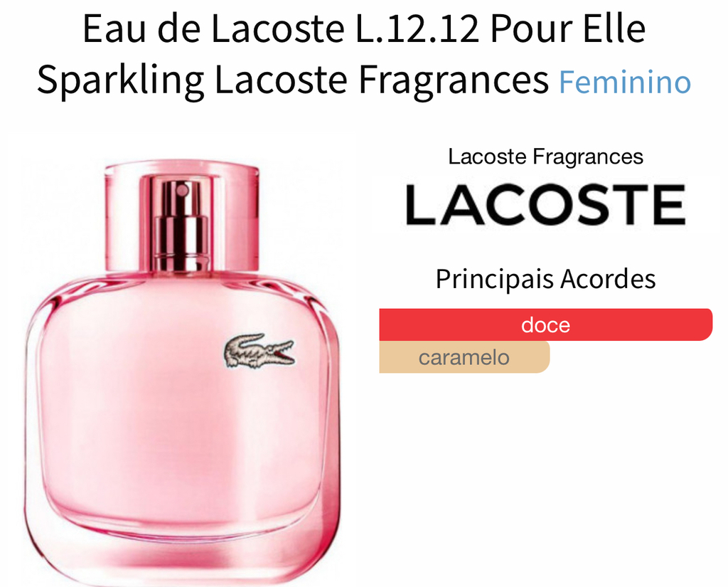This screenshot has width=728, height=587.
Task: Click the Principais Acordes heading
Action: [545, 279]
